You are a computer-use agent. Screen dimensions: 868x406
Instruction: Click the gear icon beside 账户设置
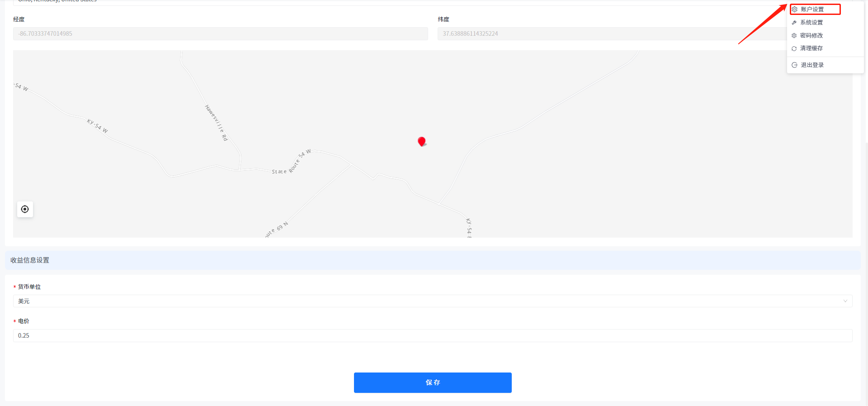pyautogui.click(x=794, y=10)
